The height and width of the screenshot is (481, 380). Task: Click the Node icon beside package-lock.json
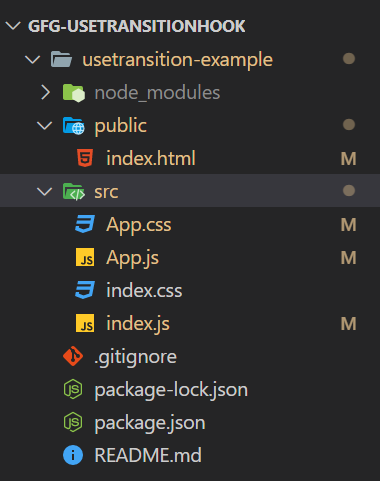click(73, 389)
